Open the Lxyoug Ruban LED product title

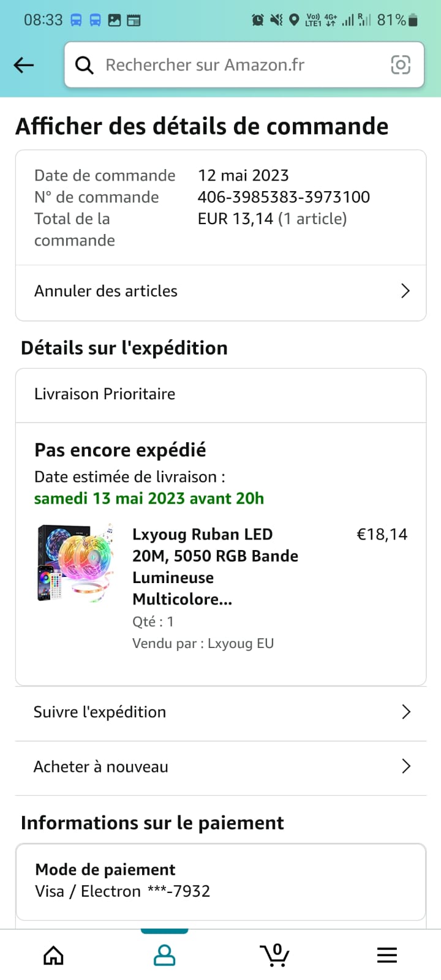click(215, 566)
